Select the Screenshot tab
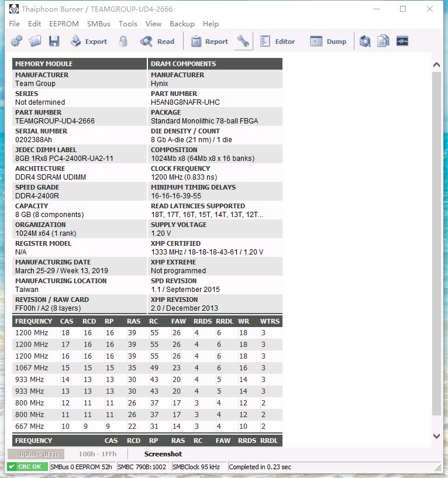Viewport: 448px width, 478px height. click(163, 454)
